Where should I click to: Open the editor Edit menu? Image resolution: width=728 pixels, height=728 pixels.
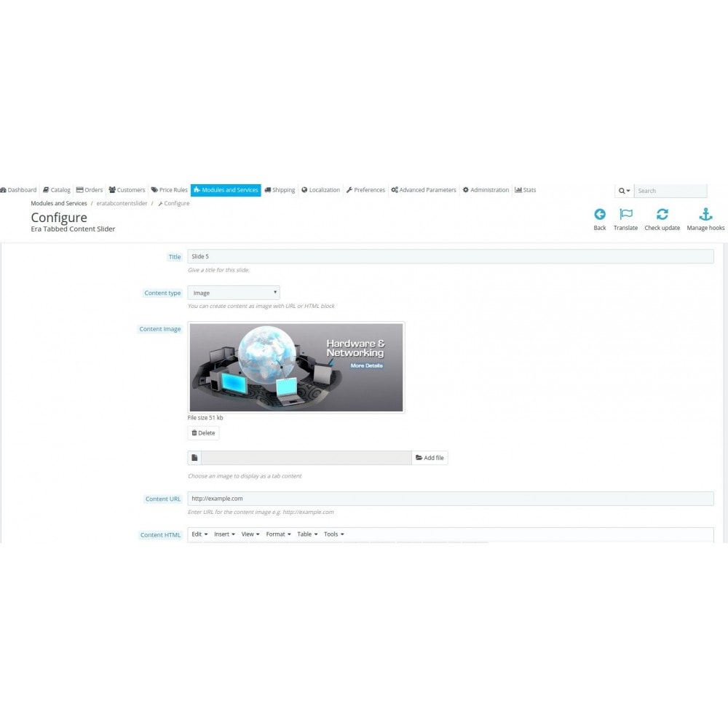199,534
